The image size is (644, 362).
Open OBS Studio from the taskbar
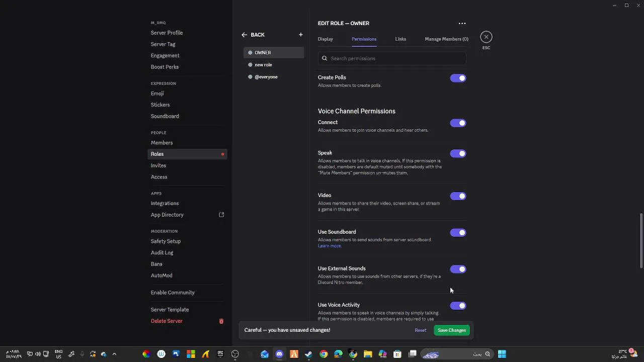tap(235, 354)
